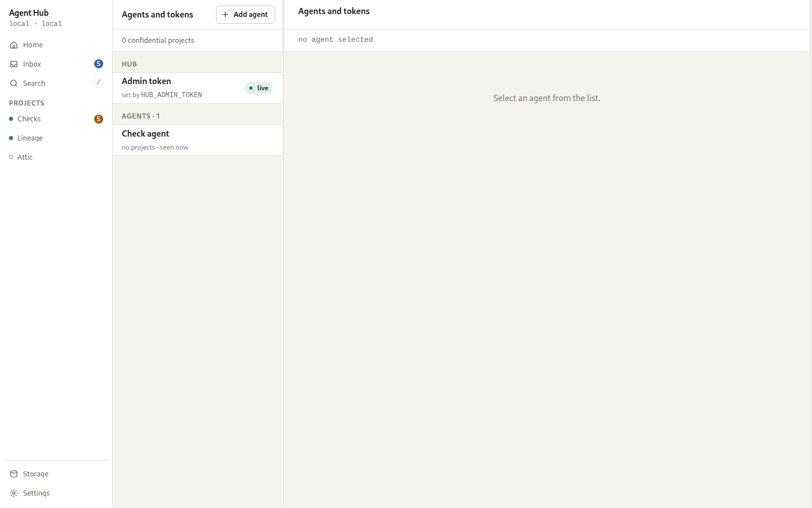Select the Admin token entry

(x=197, y=88)
